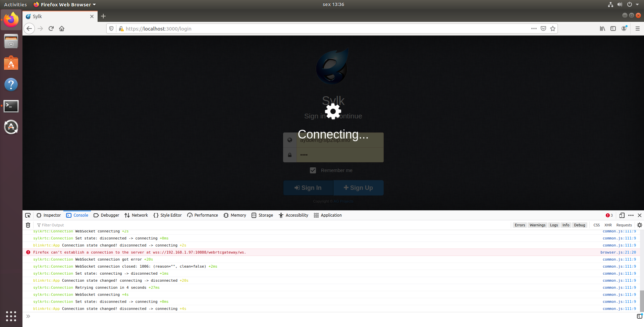Show sidebars icon in toolbar
644x327 pixels.
(x=613, y=29)
